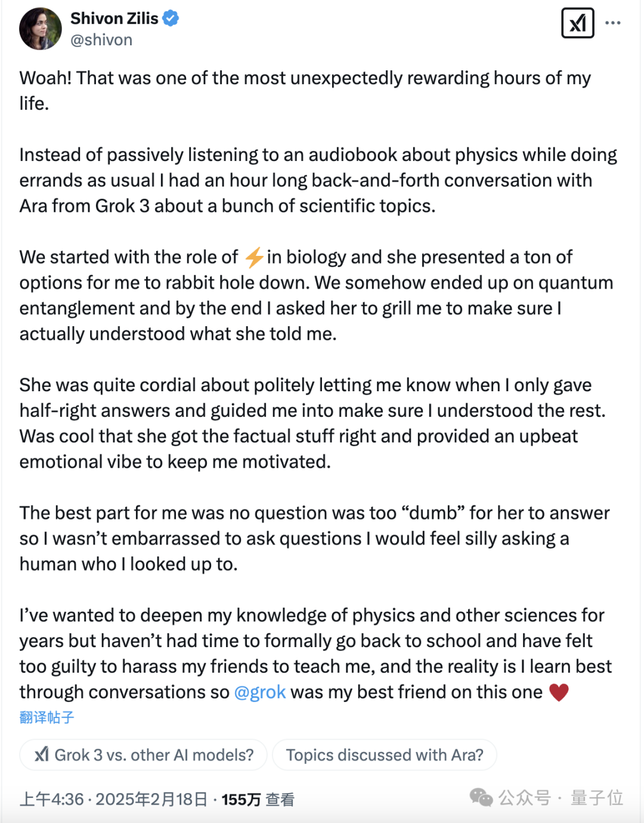Open Shivon Zilis profile avatar

[x=41, y=29]
